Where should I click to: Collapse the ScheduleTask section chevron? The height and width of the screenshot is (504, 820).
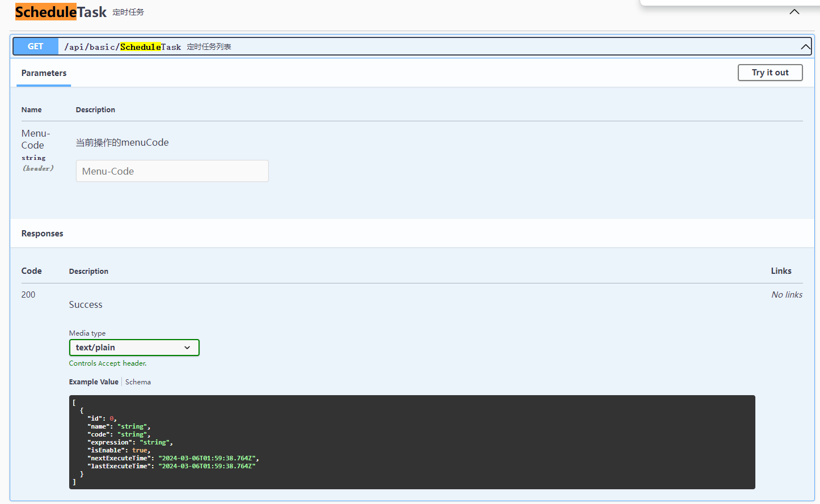(x=794, y=12)
